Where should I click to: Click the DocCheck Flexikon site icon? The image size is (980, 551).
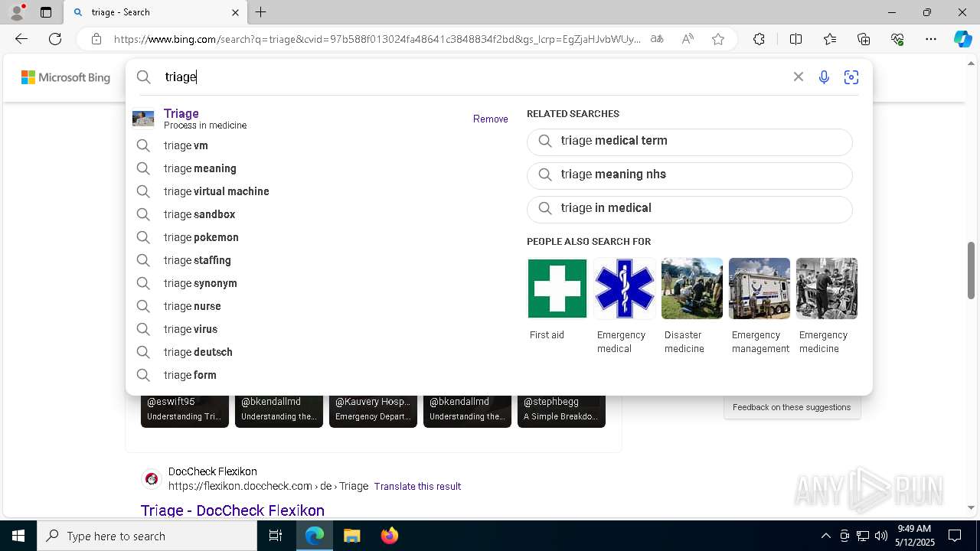(152, 479)
